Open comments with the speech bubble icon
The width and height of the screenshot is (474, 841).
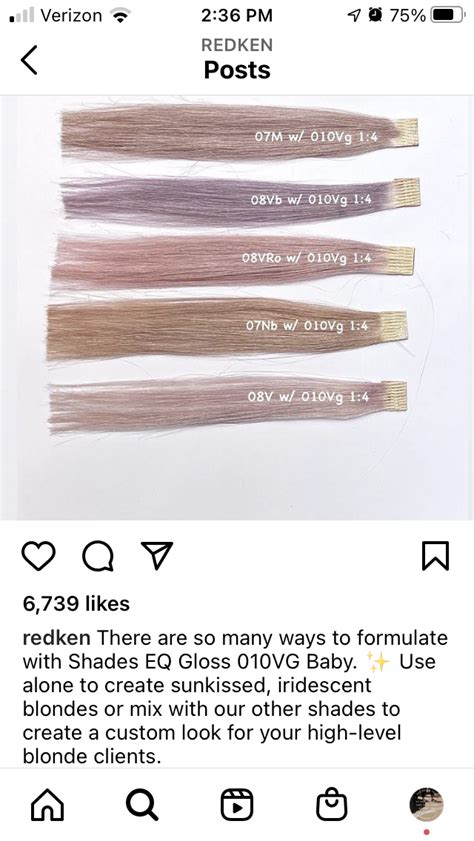click(x=98, y=556)
